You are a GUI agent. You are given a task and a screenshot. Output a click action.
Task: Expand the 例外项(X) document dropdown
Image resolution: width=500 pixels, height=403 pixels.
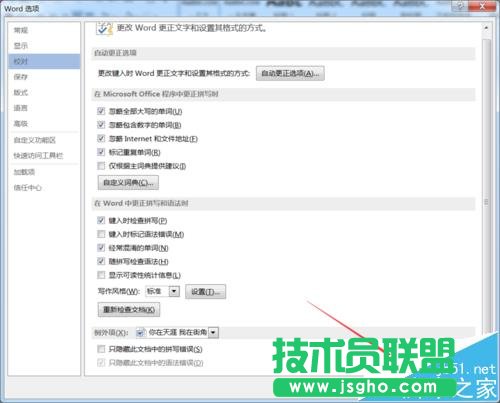[x=214, y=332]
